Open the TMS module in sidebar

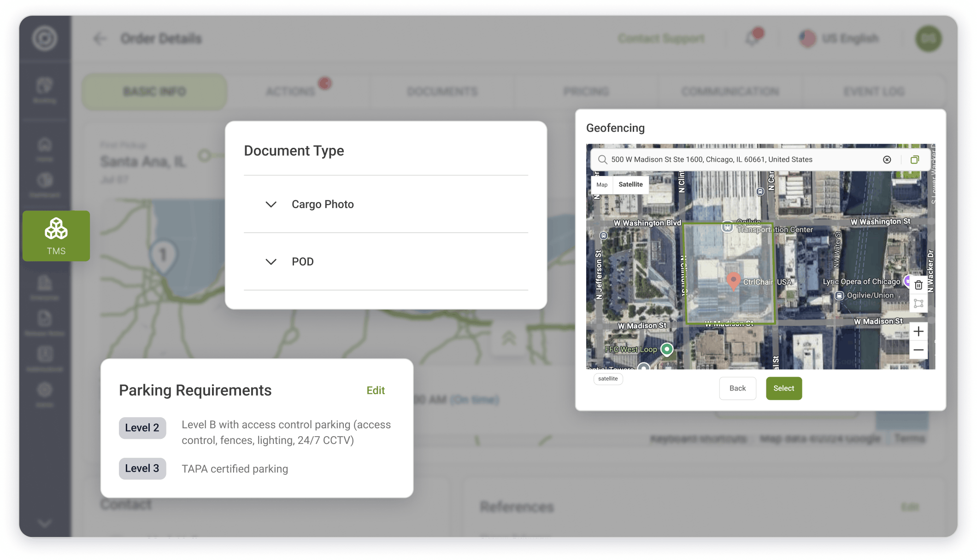pyautogui.click(x=56, y=236)
